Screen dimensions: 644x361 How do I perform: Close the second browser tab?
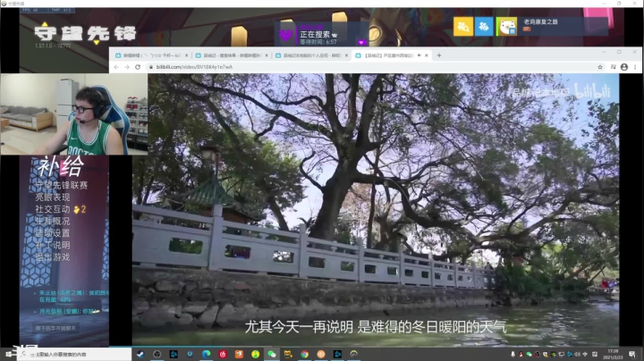click(x=267, y=55)
